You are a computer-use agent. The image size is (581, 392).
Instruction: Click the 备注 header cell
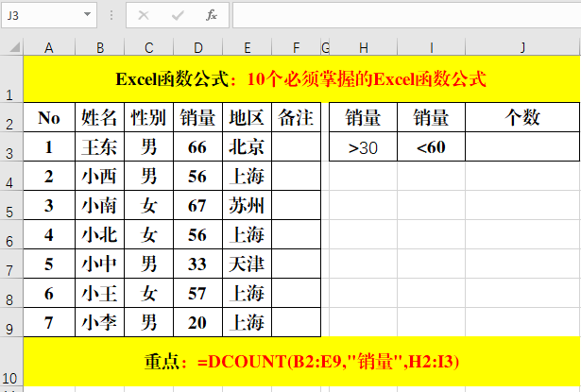pos(296,117)
